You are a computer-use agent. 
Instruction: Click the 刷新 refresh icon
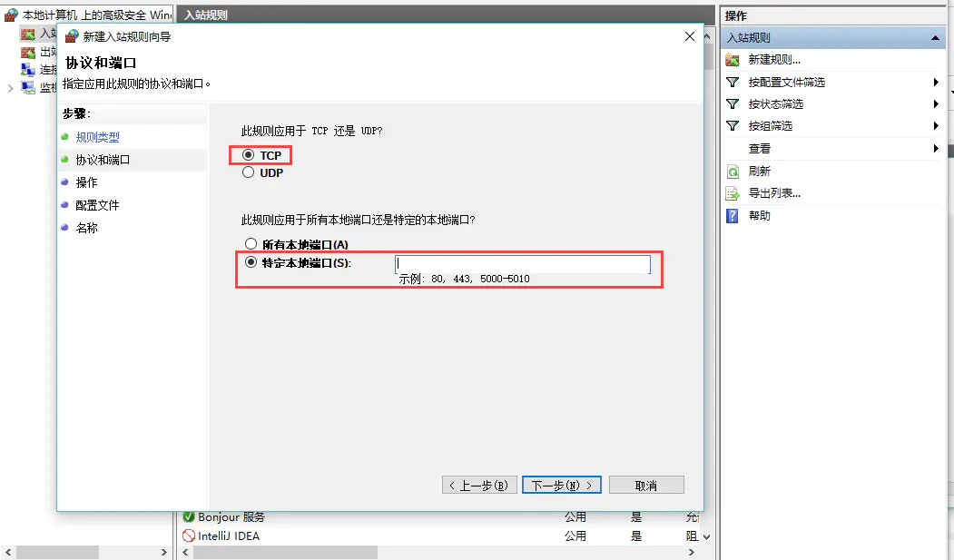click(x=733, y=172)
